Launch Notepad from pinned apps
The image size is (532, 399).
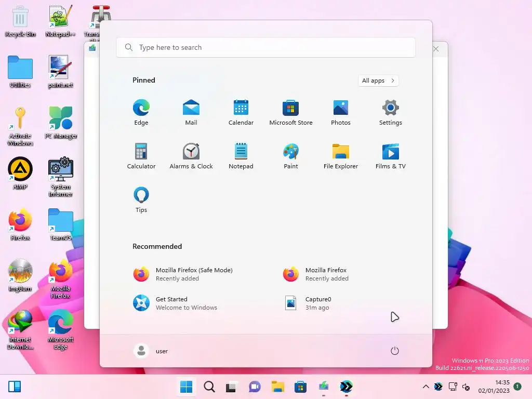(241, 156)
